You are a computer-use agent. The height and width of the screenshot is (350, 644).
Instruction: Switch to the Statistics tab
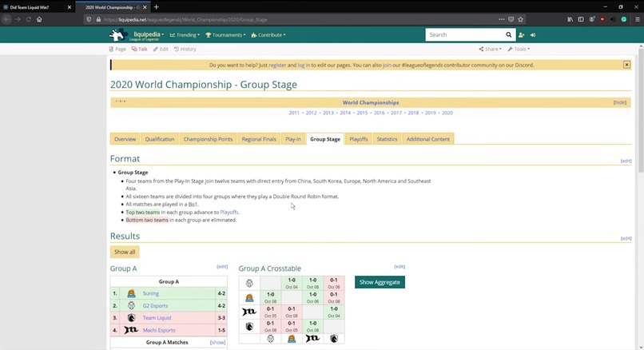(388, 139)
